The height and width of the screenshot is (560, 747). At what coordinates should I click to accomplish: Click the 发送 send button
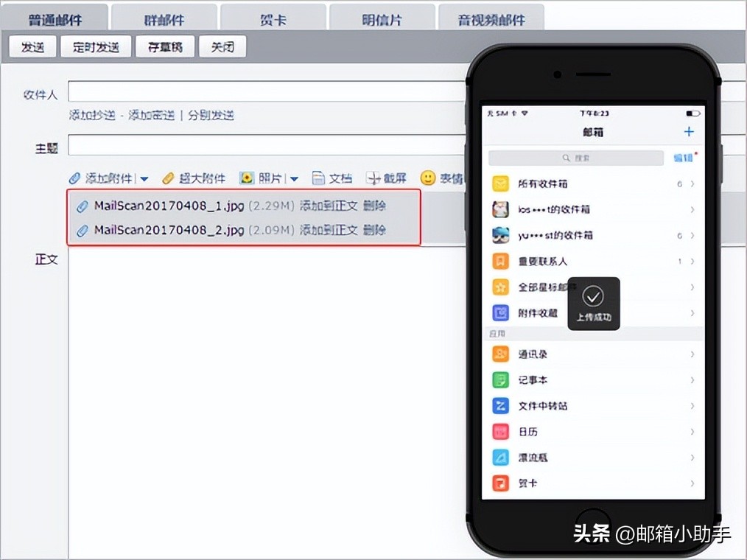click(32, 46)
